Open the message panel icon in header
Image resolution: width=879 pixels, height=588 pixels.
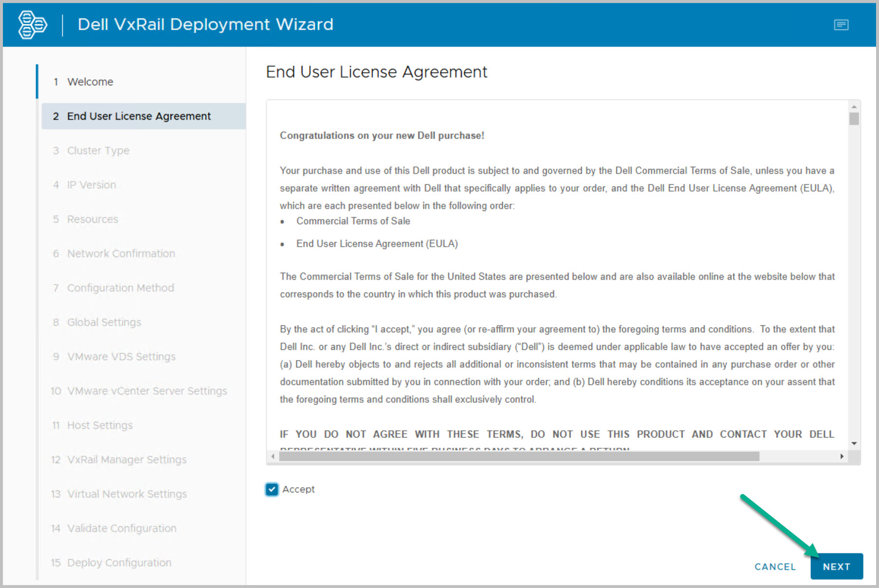click(x=841, y=24)
